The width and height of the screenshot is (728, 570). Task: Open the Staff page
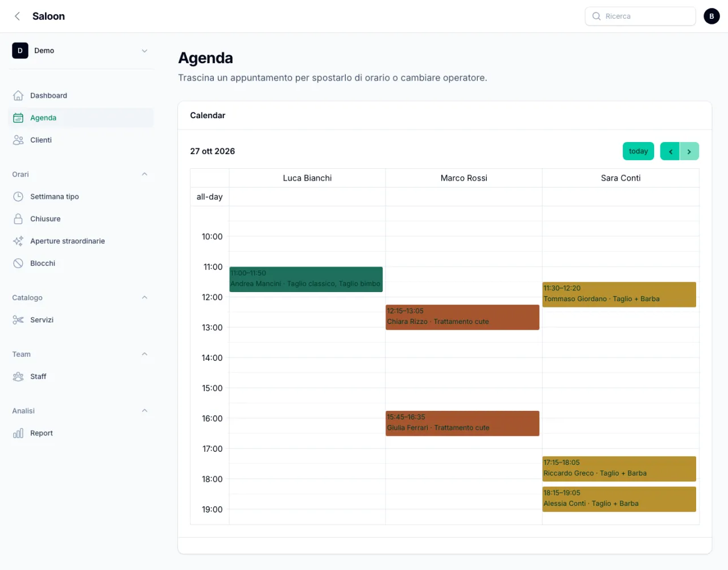point(81,376)
